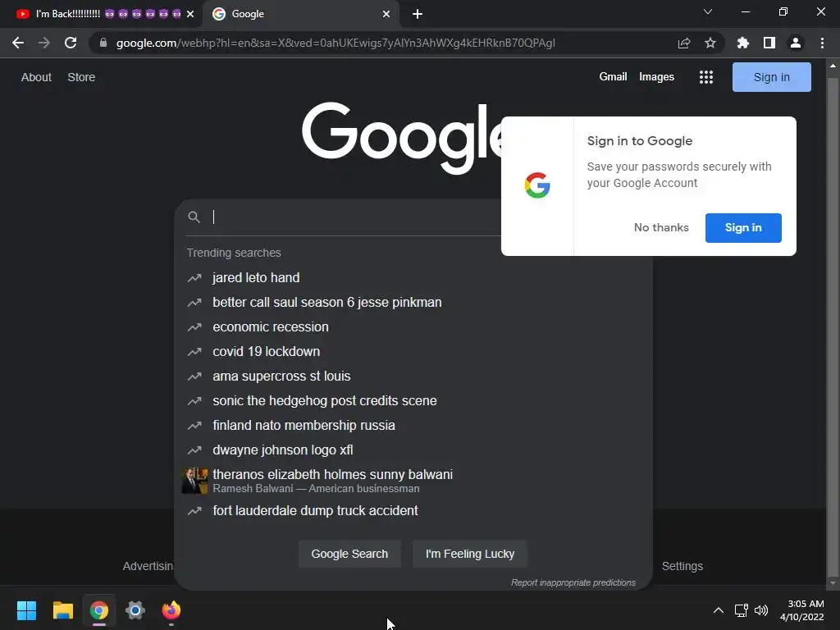The image size is (840, 630).
Task: Open the Chrome profile avatar icon
Action: coord(796,43)
